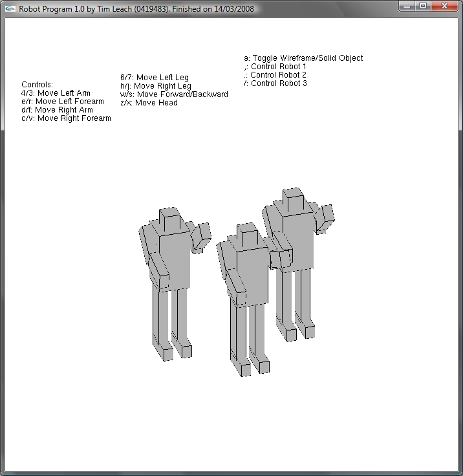Click the '4/3: Move Left Arm' text
The width and height of the screenshot is (463, 476).
56,93
